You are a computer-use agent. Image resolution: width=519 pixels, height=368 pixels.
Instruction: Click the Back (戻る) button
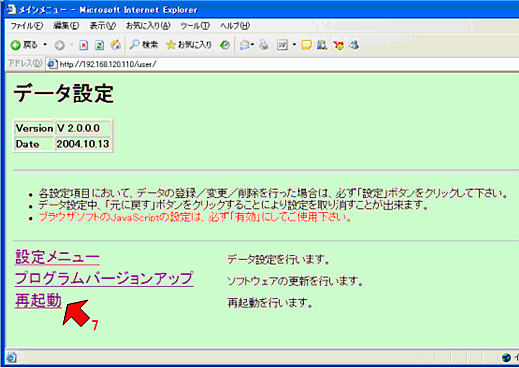(24, 45)
